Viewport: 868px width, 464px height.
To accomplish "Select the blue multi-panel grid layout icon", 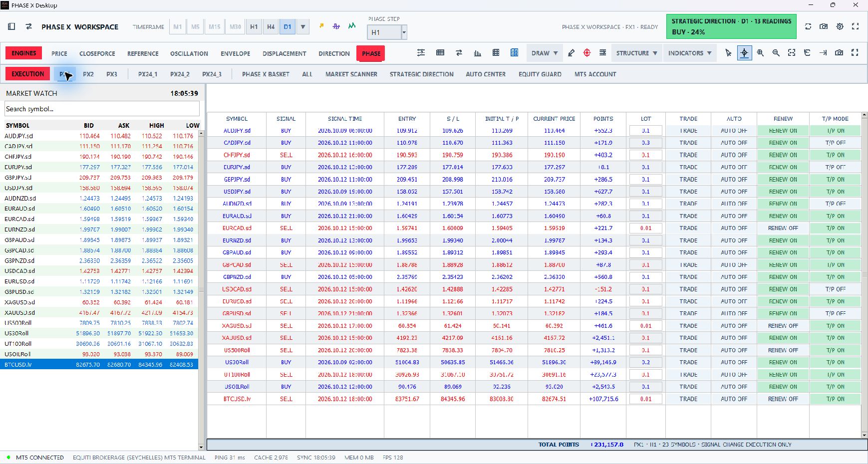I will click(514, 53).
